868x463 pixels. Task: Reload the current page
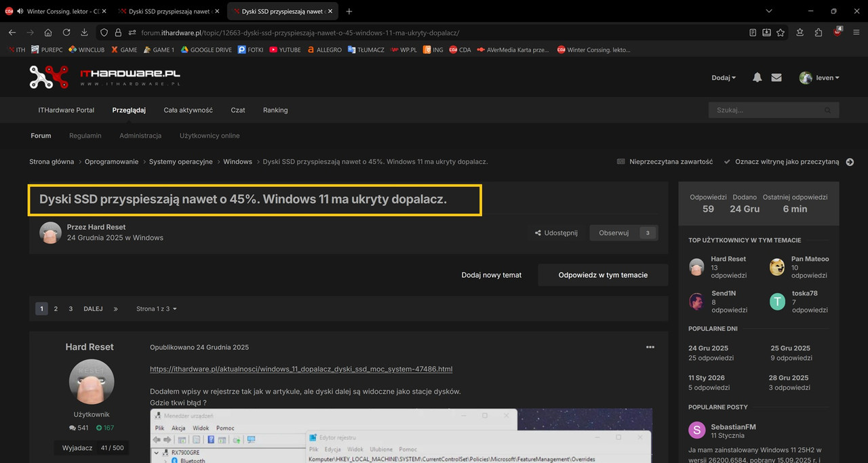pyautogui.click(x=66, y=33)
